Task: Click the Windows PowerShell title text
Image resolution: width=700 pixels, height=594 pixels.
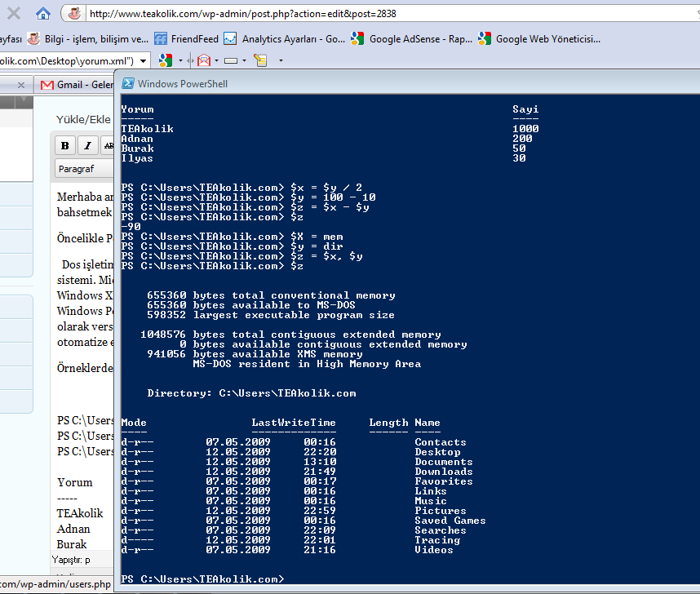Action: point(183,84)
